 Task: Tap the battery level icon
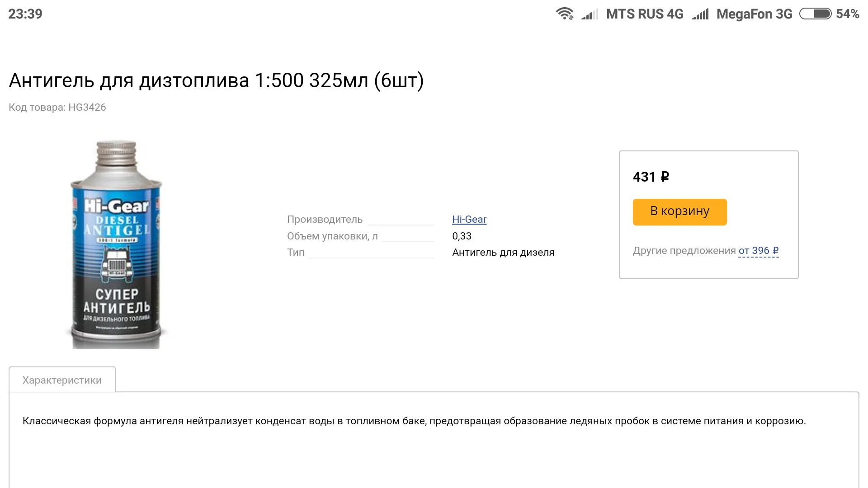pos(815,14)
